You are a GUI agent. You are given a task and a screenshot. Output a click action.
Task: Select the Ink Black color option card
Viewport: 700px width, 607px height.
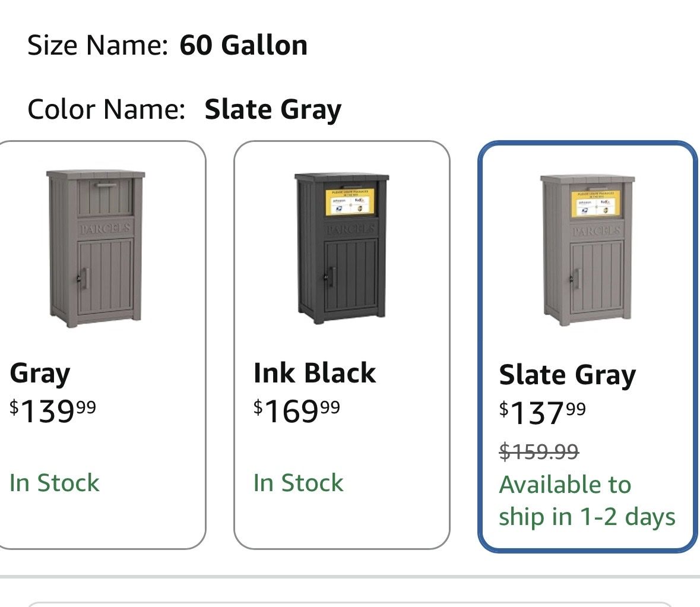pos(342,345)
